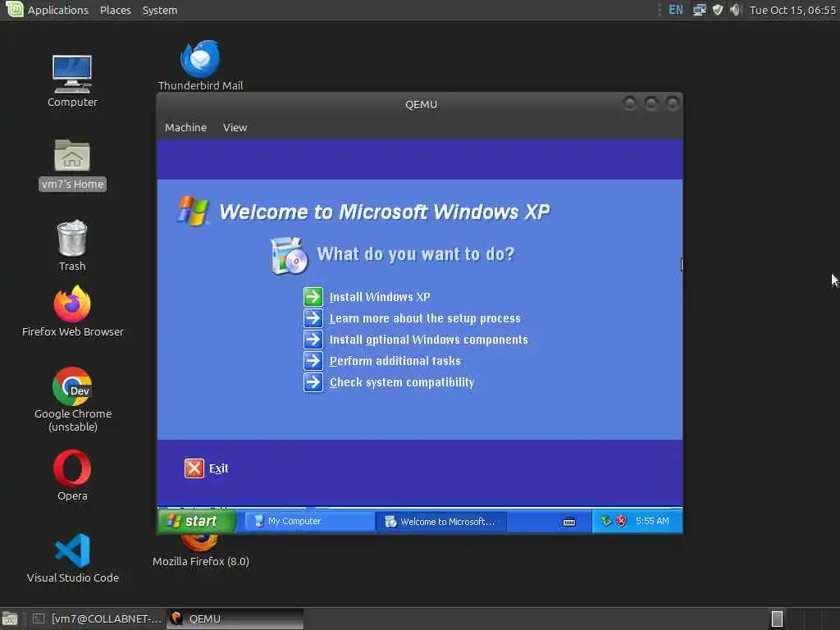840x630 pixels.
Task: Click Install optional Windows components link
Action: coord(428,340)
